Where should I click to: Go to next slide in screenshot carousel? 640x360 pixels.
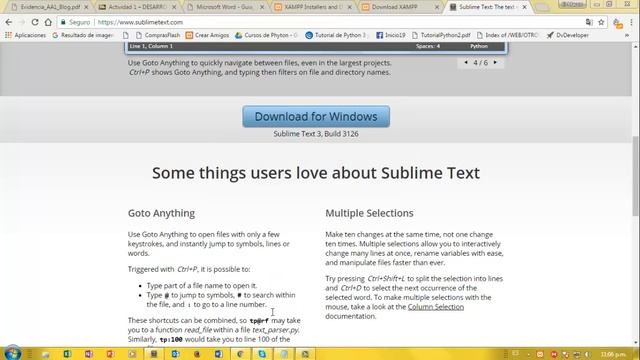point(495,62)
